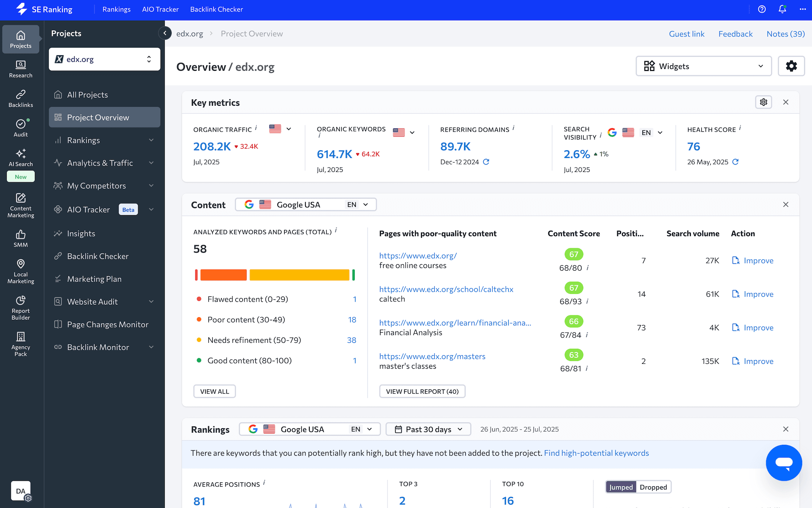Open the Find high-potential keywords link
Image resolution: width=812 pixels, height=508 pixels.
click(596, 453)
